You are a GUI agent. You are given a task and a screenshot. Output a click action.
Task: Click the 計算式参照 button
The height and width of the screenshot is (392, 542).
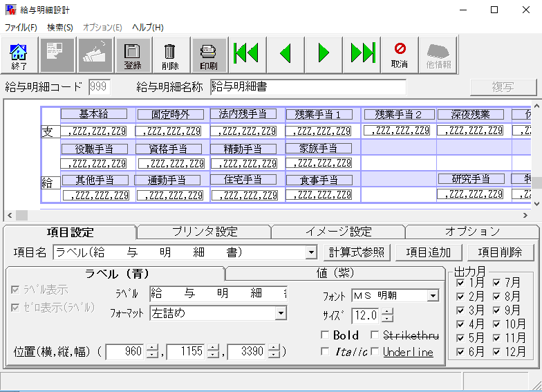click(x=357, y=252)
